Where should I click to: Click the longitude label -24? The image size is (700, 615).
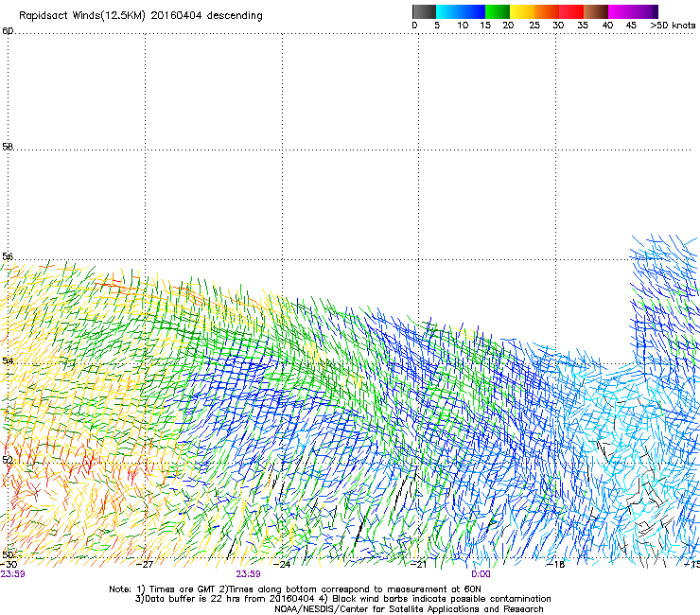click(282, 564)
